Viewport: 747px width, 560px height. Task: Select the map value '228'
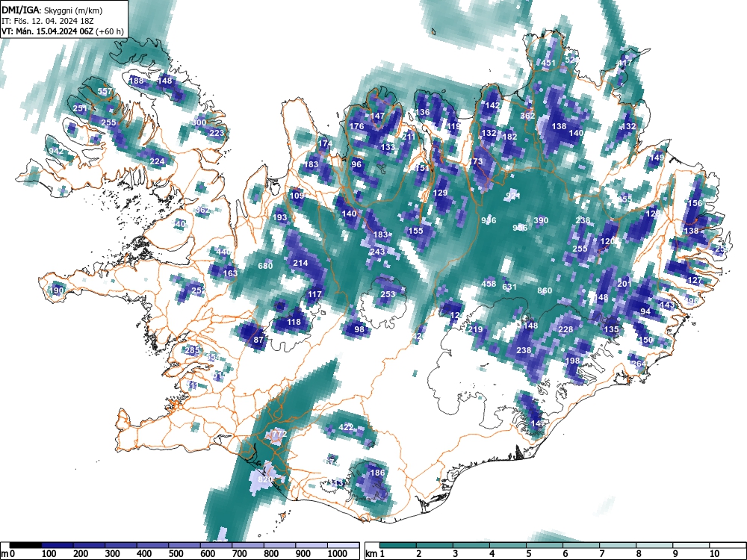tap(565, 329)
